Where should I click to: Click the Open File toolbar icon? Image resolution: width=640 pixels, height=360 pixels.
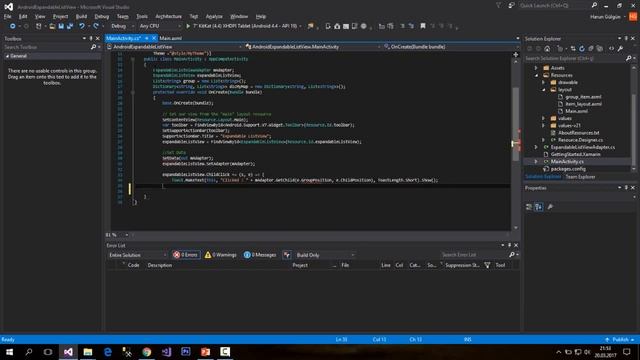(x=52, y=26)
